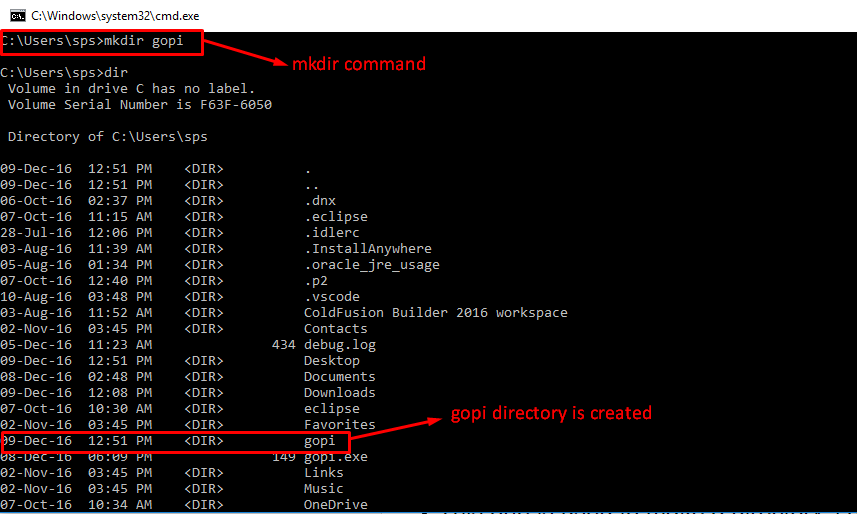Viewport: 857px width, 514px height.
Task: Click the '.dnx' directory entry
Action: [x=320, y=201]
